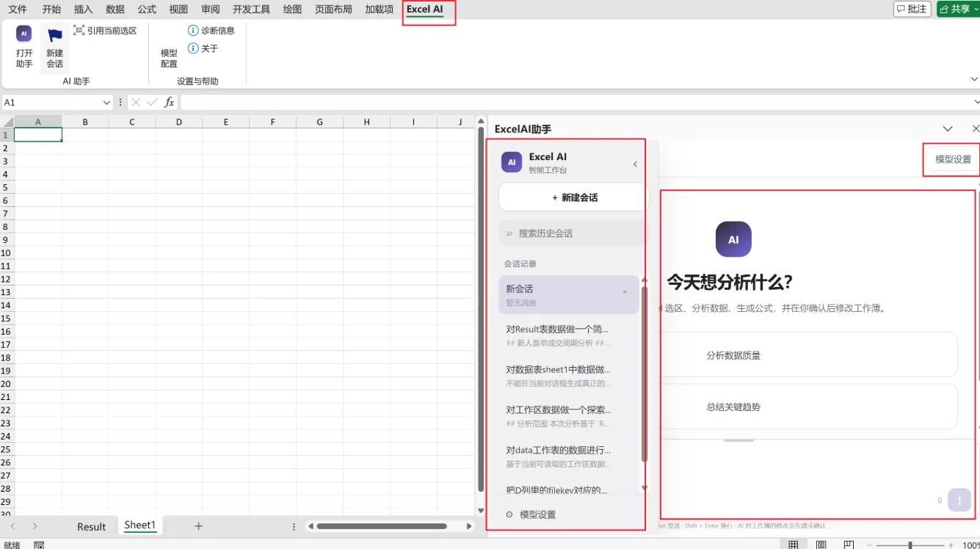Image resolution: width=980 pixels, height=549 pixels.
Task: Select the 新会话 conversation entry
Action: [568, 295]
